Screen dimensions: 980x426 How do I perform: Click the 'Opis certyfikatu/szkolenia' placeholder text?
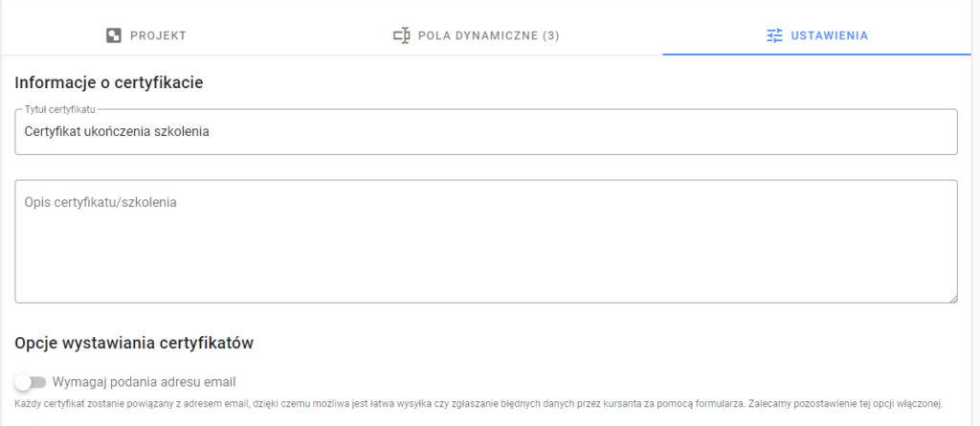pyautogui.click(x=100, y=203)
